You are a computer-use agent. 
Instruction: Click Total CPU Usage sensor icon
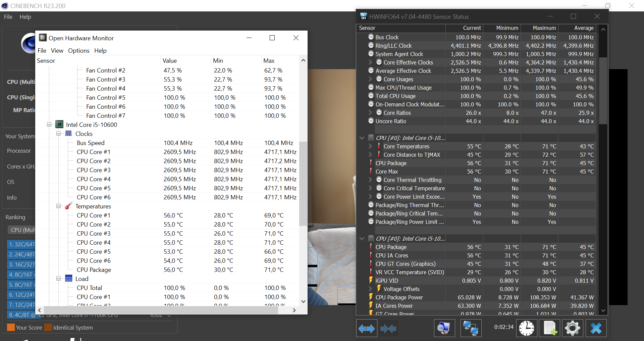[x=371, y=96]
